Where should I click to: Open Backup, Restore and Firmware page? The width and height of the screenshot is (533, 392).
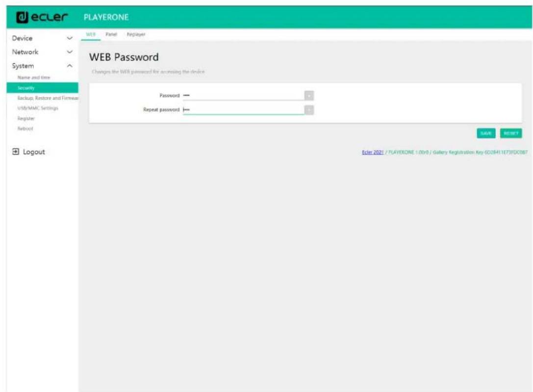(48, 98)
